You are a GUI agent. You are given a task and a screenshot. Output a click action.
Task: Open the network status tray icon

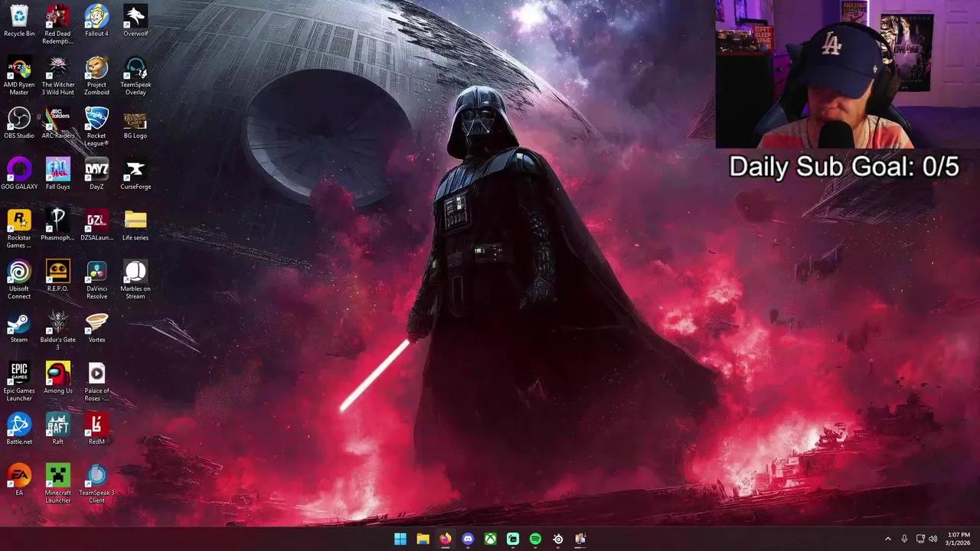click(x=920, y=539)
